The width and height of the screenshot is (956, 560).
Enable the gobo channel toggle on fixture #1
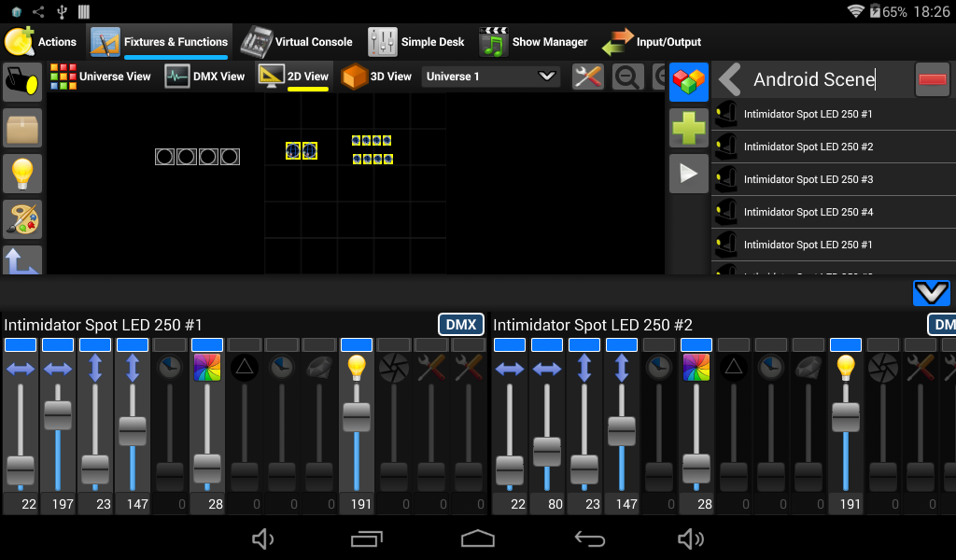[245, 345]
